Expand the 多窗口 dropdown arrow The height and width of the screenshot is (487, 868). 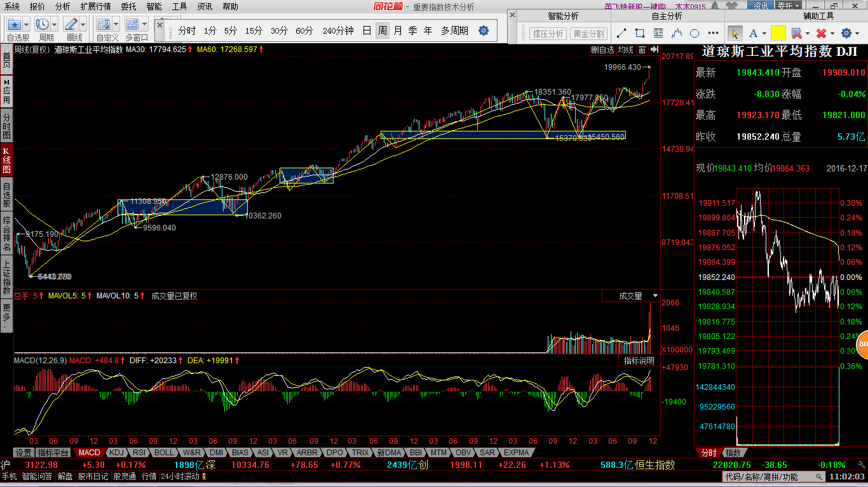(145, 25)
